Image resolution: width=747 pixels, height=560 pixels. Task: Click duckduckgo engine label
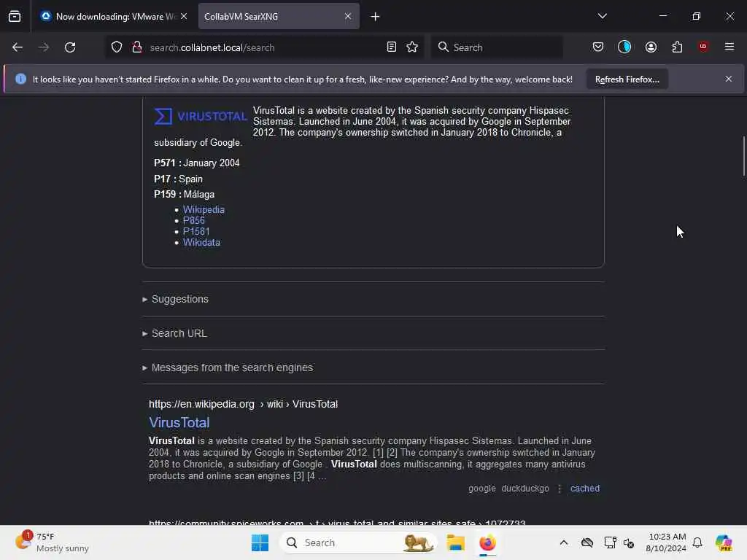pos(525,489)
